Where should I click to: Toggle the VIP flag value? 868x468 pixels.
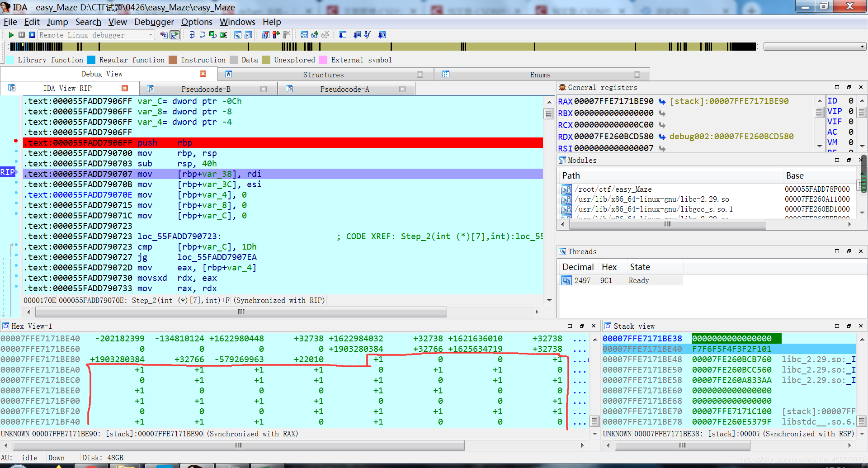[851, 111]
